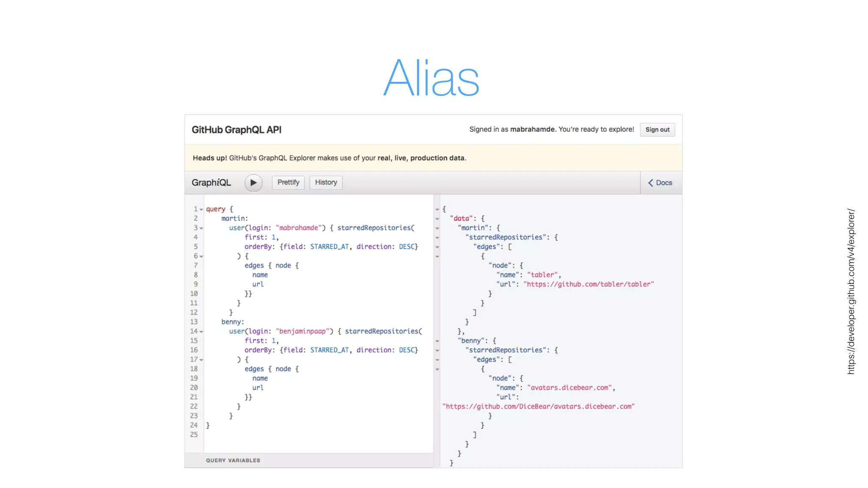Fold the benny user block at line 14
The image size is (868, 488).
pos(201,332)
